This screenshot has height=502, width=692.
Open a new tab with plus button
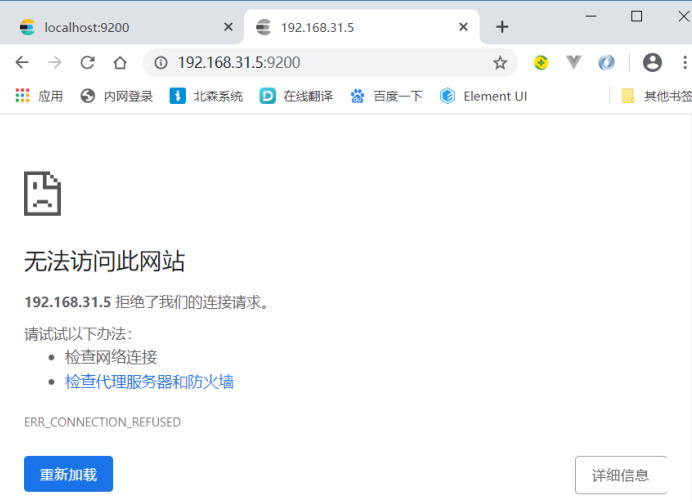[502, 27]
